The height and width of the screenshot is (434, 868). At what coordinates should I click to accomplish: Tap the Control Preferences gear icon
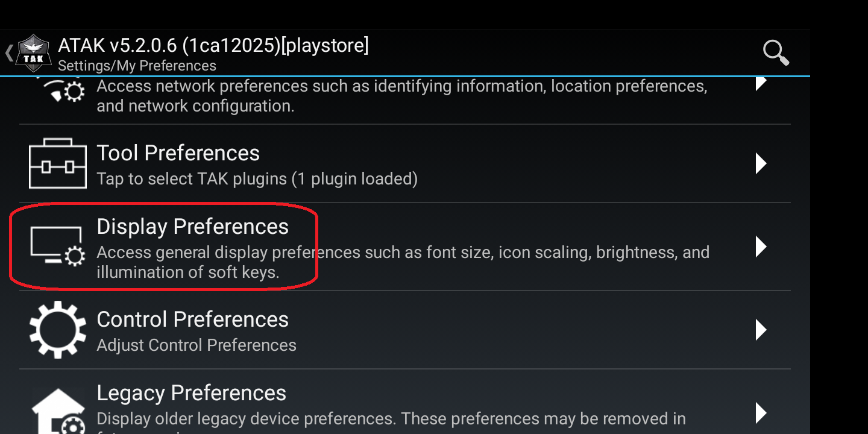point(58,330)
